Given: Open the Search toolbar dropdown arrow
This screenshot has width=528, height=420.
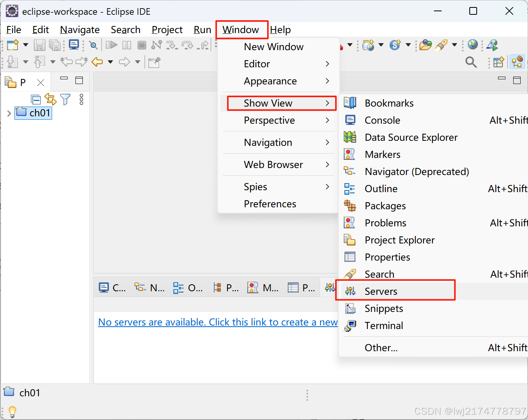Looking at the screenshot, I should coord(455,45).
